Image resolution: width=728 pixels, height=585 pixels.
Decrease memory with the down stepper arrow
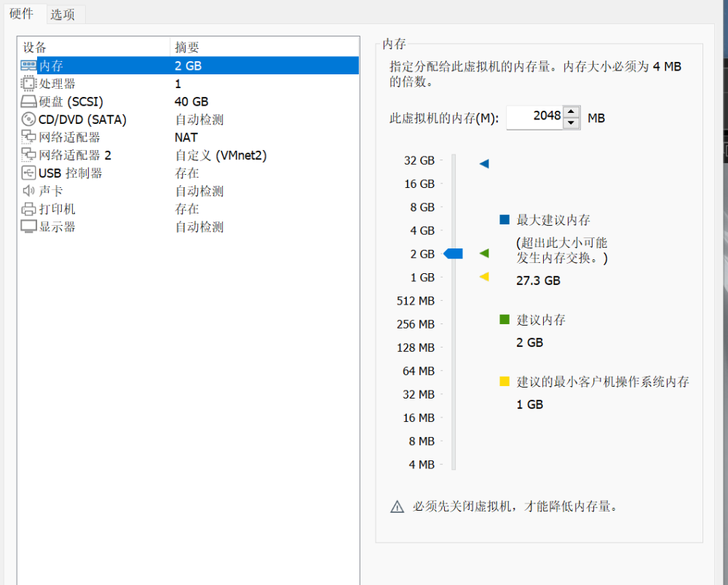click(x=571, y=123)
